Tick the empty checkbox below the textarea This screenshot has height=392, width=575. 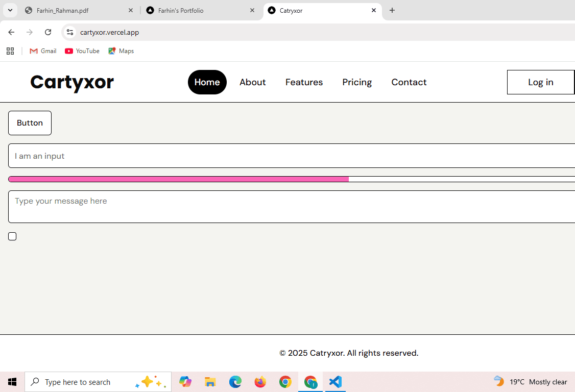(12, 236)
